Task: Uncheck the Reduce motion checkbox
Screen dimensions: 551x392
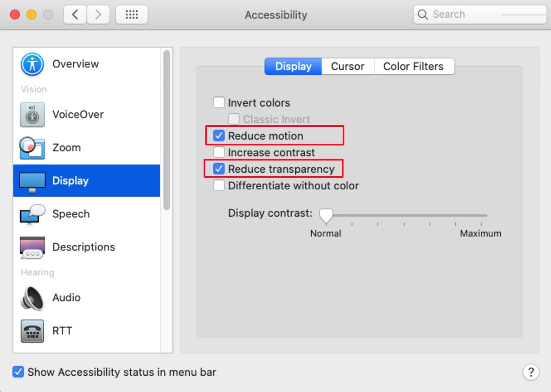Action: [x=219, y=136]
